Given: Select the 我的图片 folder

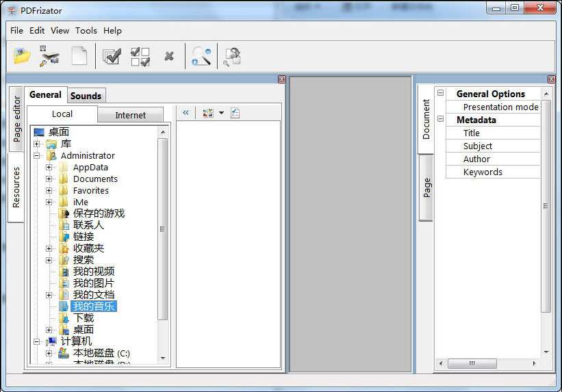Looking at the screenshot, I should tap(93, 283).
